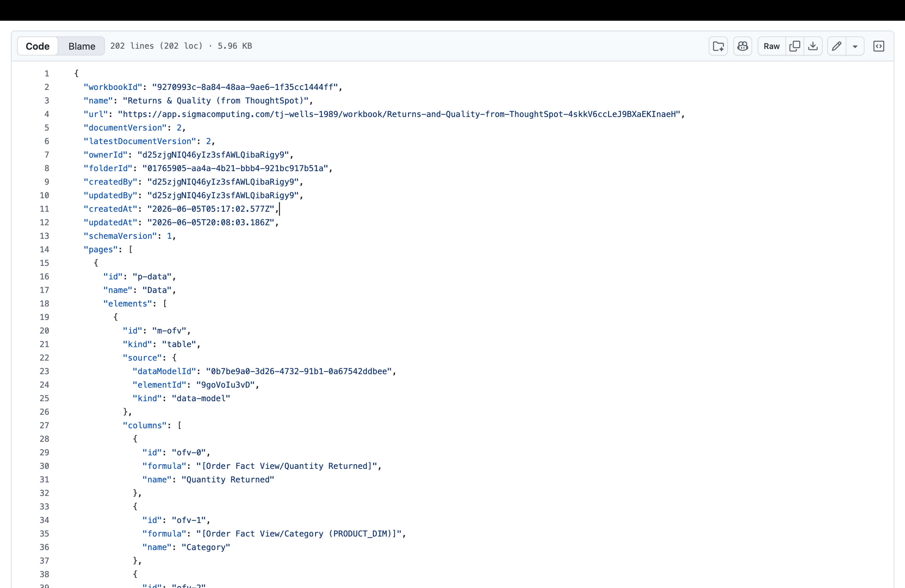Image resolution: width=905 pixels, height=588 pixels.
Task: Click the dataModelId value string
Action: [299, 371]
